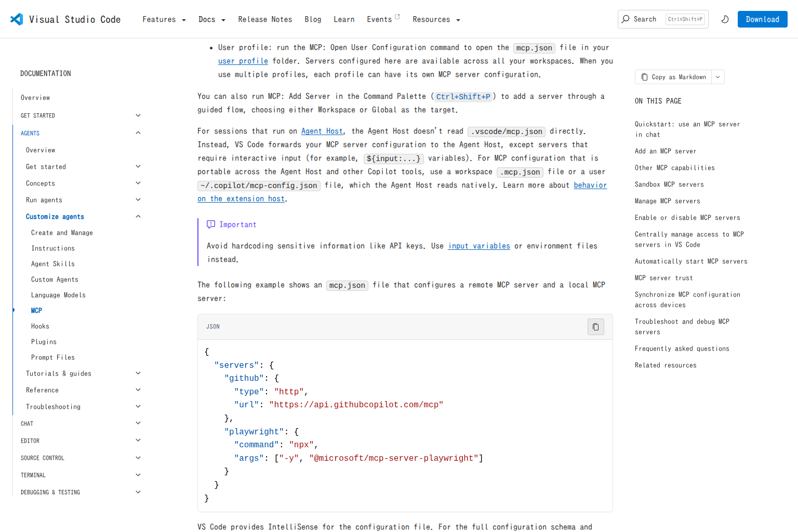Select the MCP sidebar item

(36, 311)
